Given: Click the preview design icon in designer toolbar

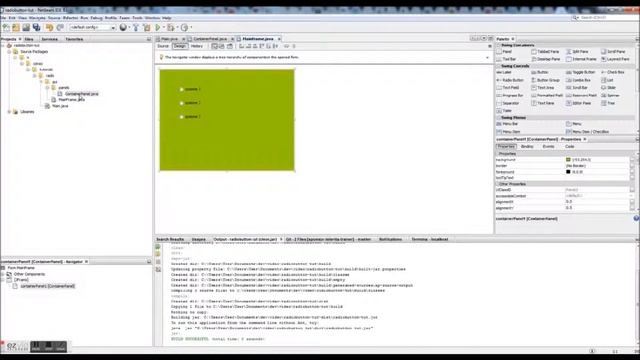Looking at the screenshot, I should click(x=230, y=47).
